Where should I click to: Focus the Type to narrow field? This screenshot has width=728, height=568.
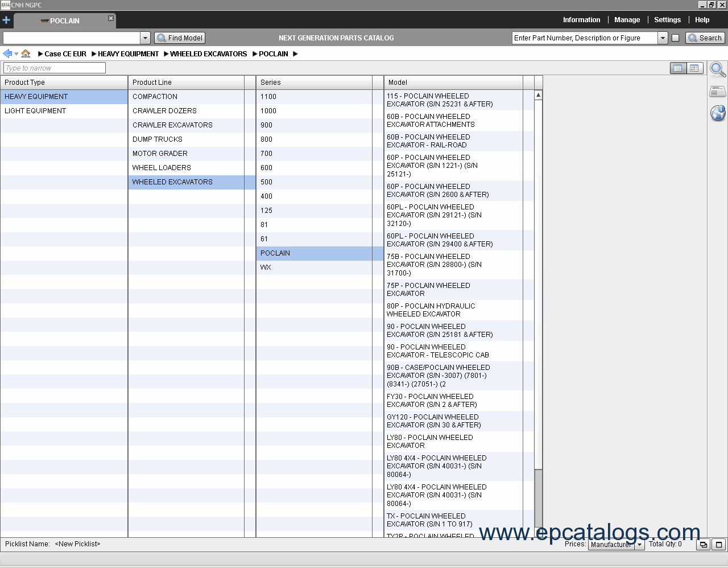click(x=55, y=68)
